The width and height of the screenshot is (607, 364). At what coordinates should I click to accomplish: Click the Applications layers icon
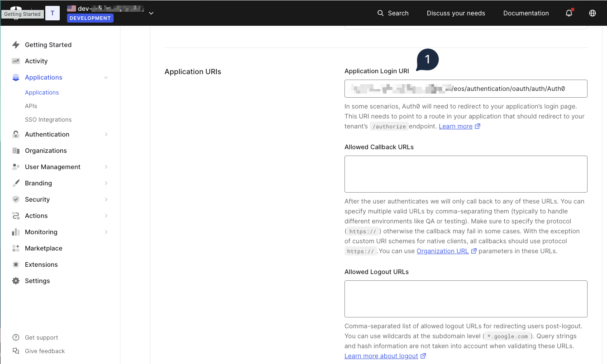(16, 77)
